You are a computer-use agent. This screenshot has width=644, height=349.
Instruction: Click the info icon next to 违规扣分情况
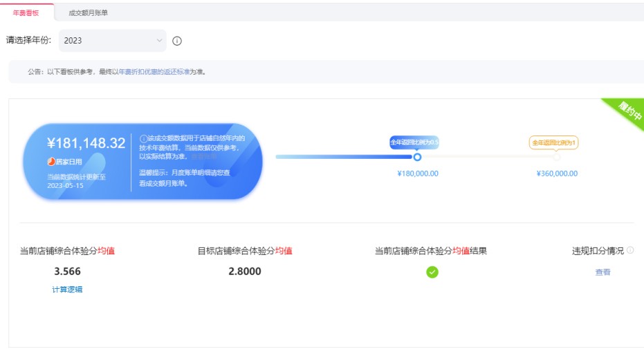[630, 250]
